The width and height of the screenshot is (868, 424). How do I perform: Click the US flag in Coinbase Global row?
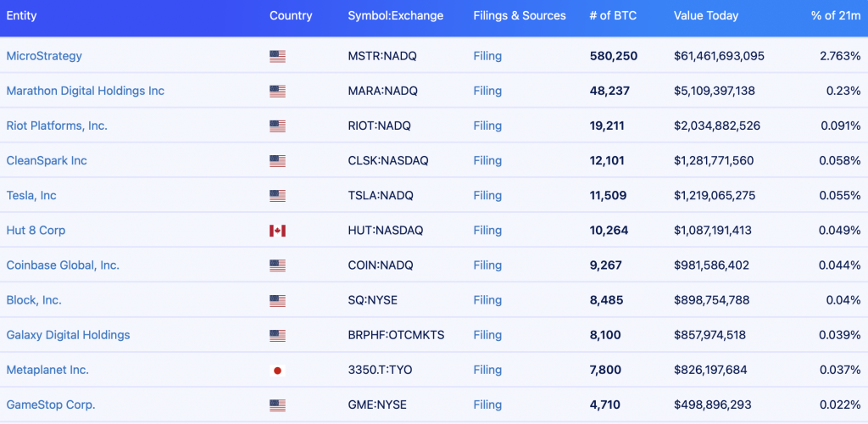pyautogui.click(x=277, y=265)
